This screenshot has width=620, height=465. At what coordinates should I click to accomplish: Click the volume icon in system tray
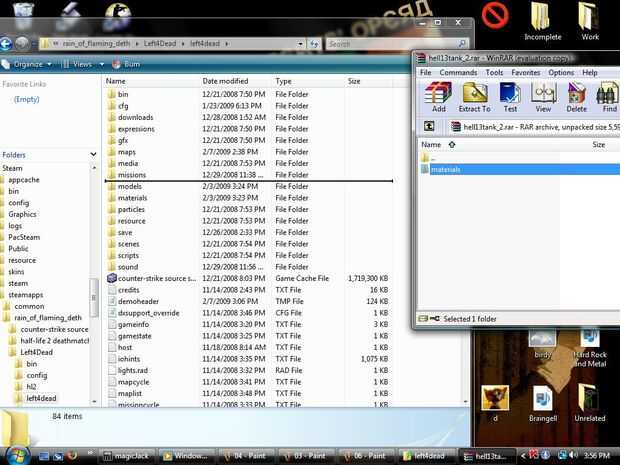tap(574, 456)
